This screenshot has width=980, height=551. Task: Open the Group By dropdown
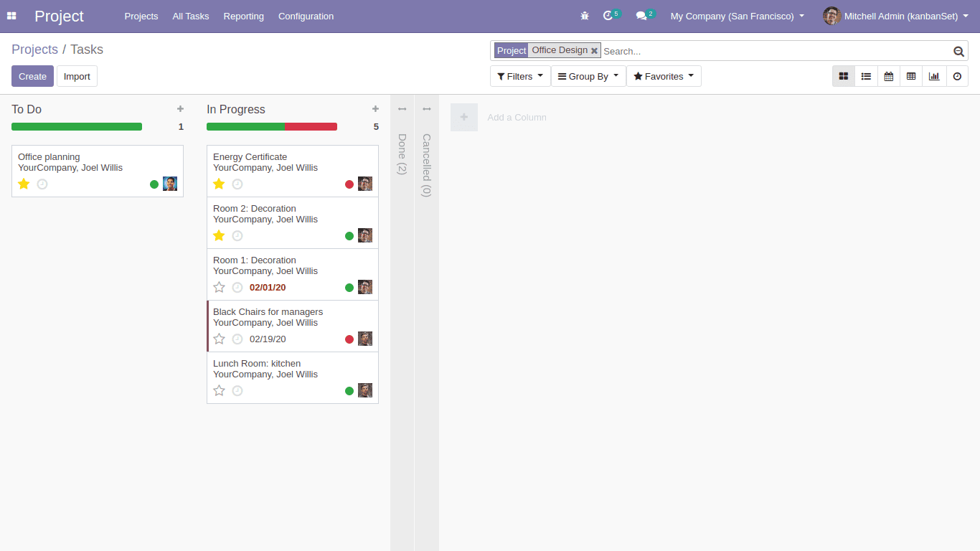pyautogui.click(x=588, y=76)
